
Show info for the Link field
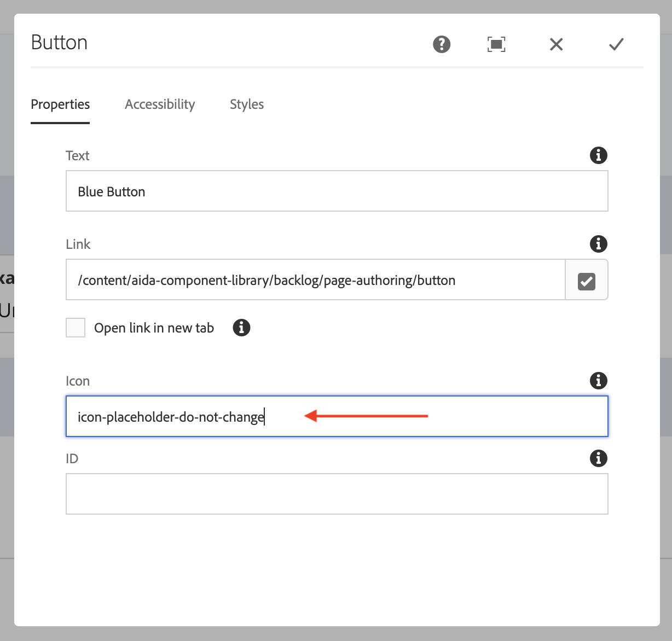598,244
